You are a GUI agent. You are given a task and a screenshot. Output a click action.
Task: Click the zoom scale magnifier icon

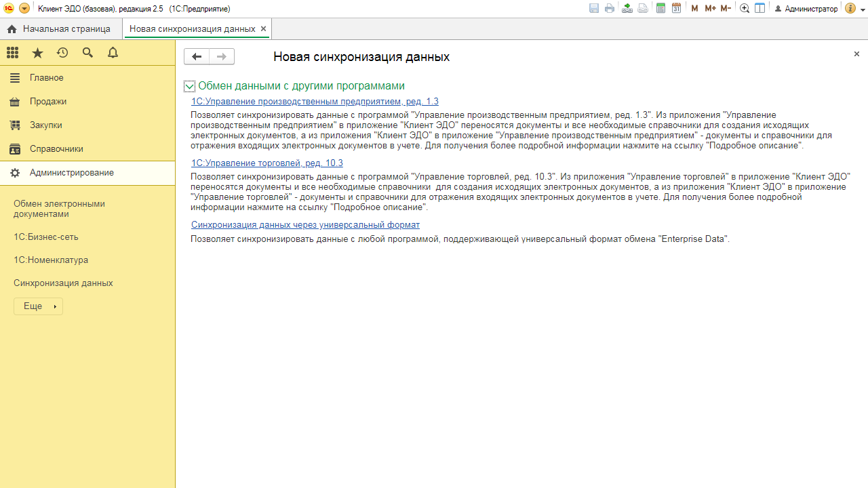[745, 9]
